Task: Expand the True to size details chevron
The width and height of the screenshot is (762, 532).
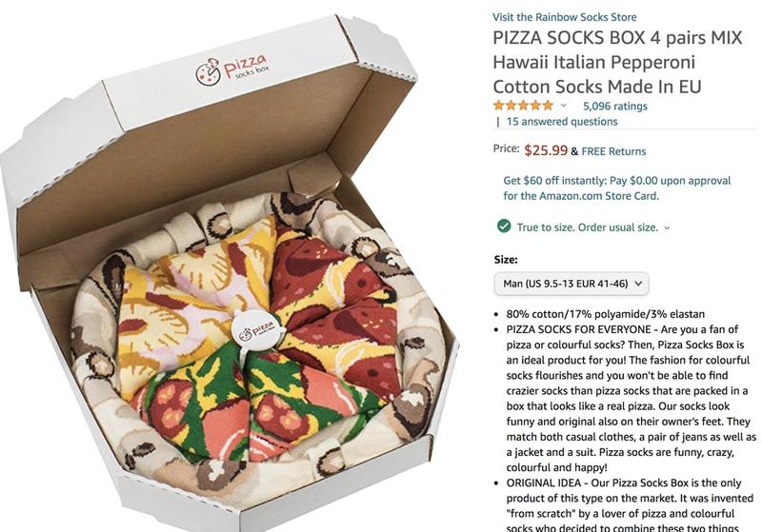Action: (x=667, y=227)
